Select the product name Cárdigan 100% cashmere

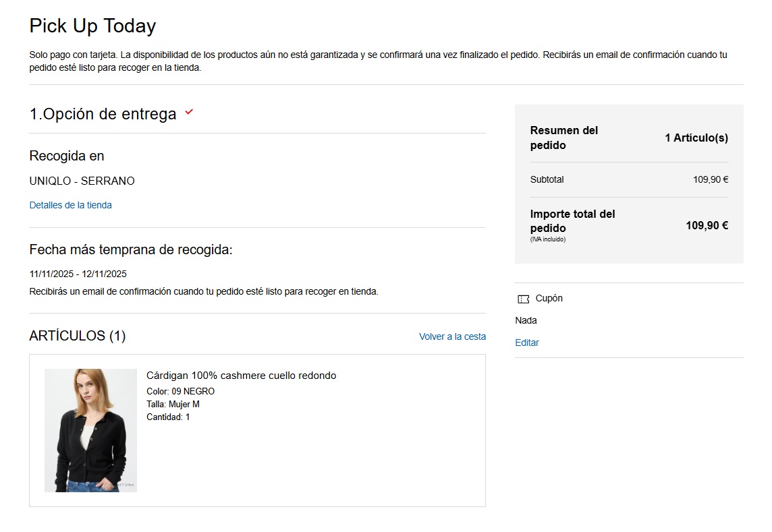(x=241, y=375)
